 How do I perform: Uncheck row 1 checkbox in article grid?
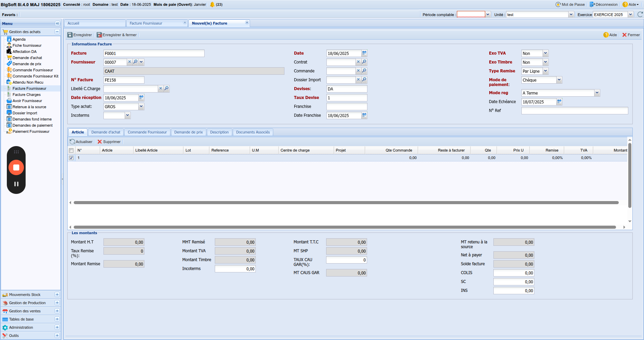coord(71,158)
